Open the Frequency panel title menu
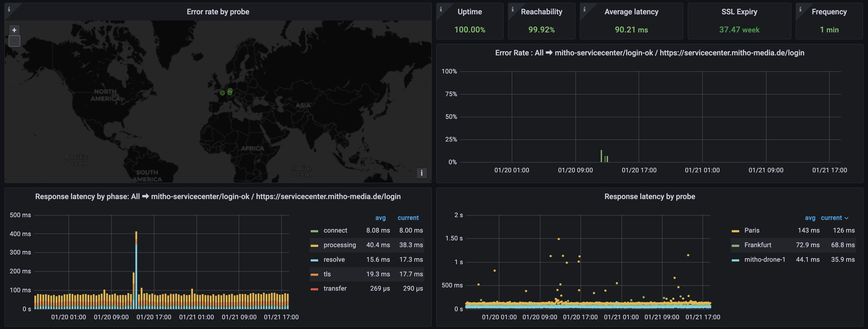The width and height of the screenshot is (868, 329). tap(829, 12)
